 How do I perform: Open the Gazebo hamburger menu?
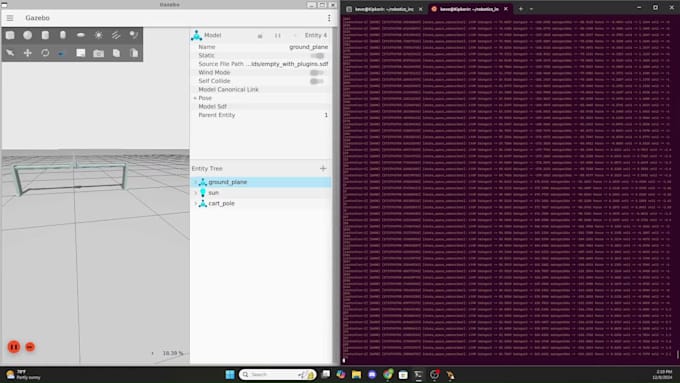(x=10, y=18)
